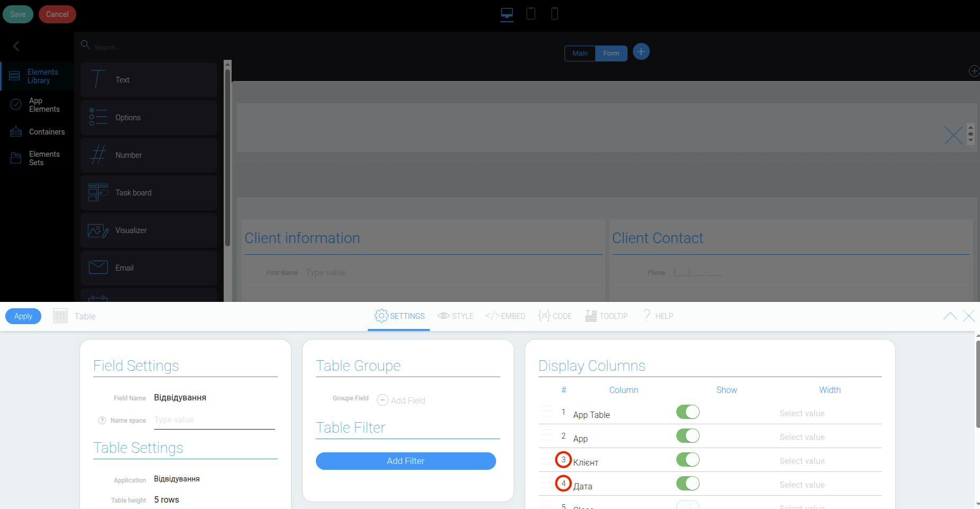
Task: Edit the Field Name value Відвідування
Action: (x=180, y=398)
